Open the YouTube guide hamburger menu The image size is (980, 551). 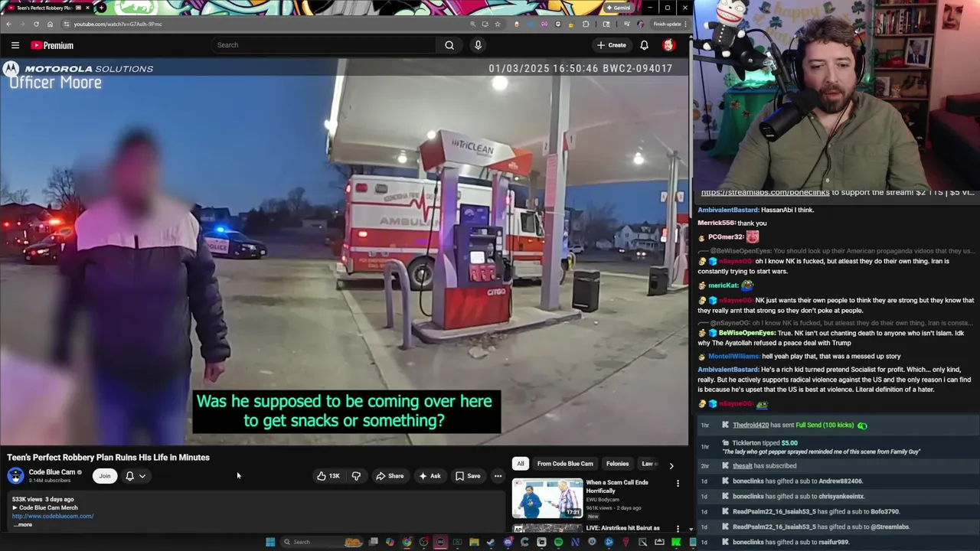15,45
